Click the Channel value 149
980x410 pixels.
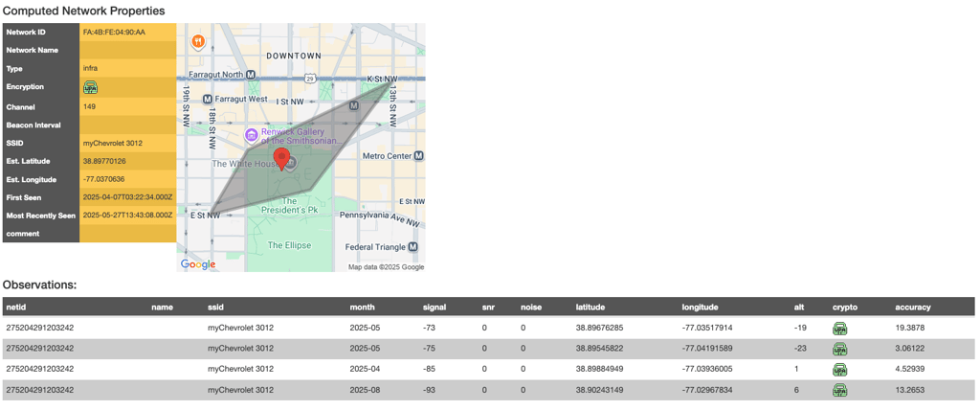tap(89, 107)
